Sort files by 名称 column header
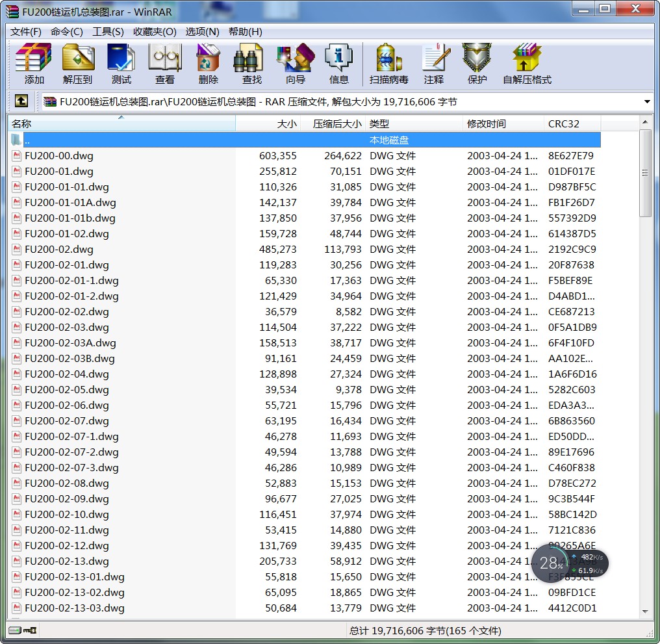 pos(121,123)
